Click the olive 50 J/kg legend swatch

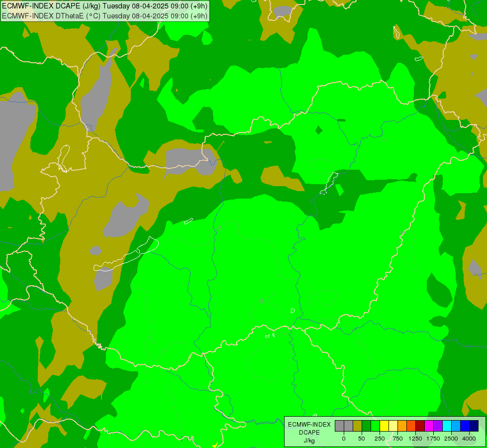358,426
